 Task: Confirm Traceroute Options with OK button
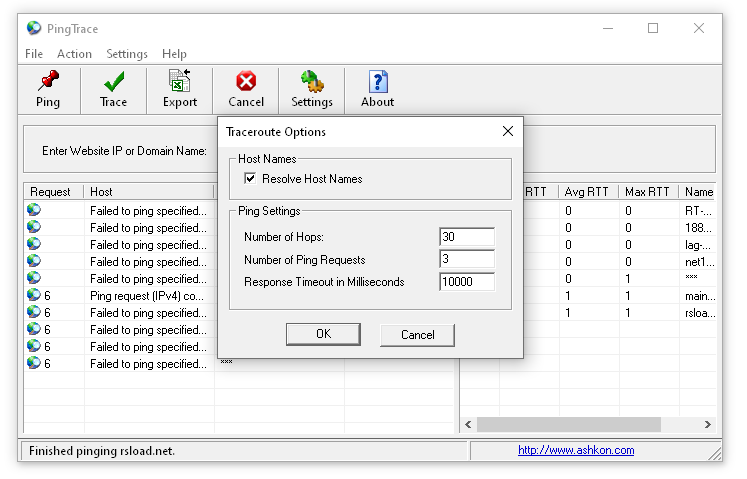click(x=323, y=334)
